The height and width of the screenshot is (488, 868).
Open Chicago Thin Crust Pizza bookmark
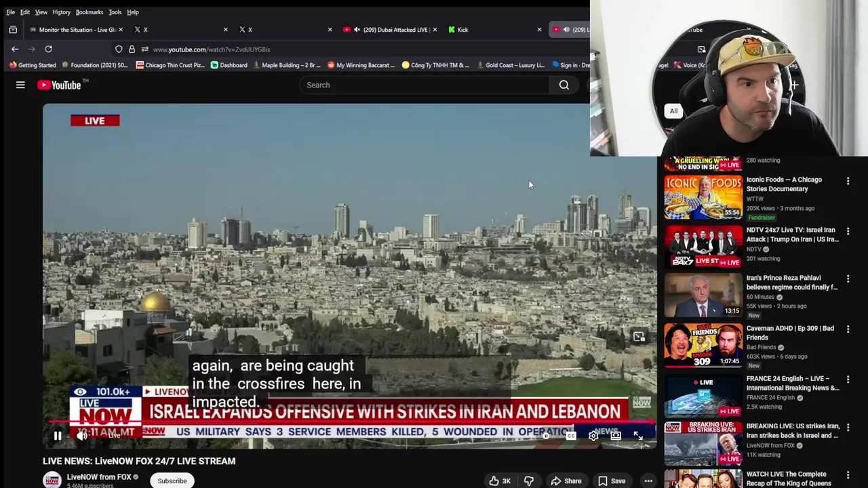pyautogui.click(x=170, y=65)
